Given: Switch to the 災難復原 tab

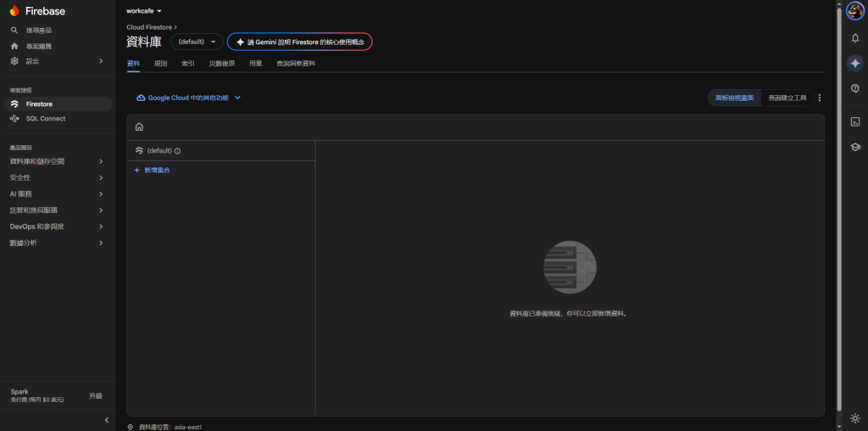Looking at the screenshot, I should (222, 64).
